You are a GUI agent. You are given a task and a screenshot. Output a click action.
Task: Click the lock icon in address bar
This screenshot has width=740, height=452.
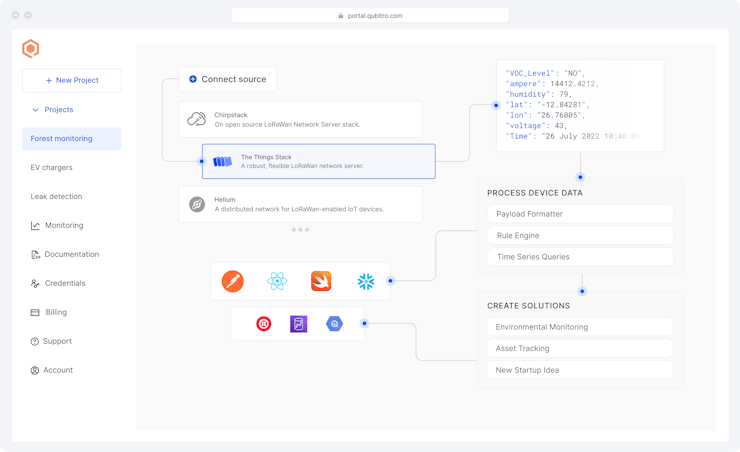[x=341, y=16]
